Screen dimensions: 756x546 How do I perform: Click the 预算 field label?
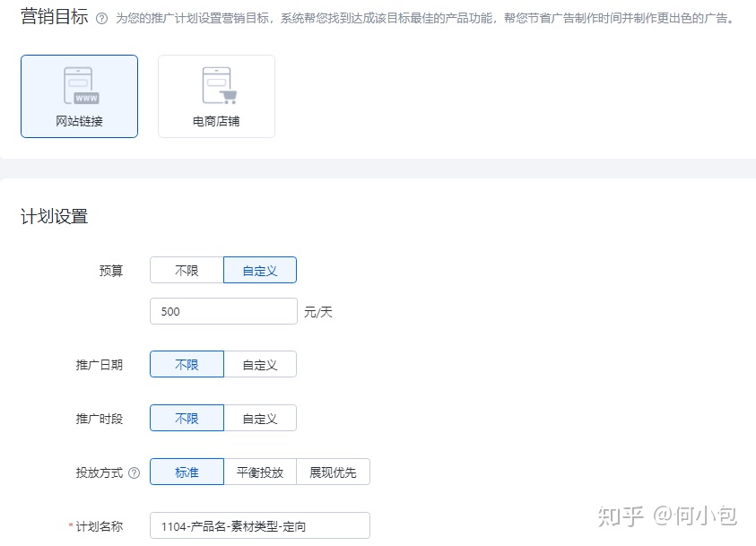[111, 271]
